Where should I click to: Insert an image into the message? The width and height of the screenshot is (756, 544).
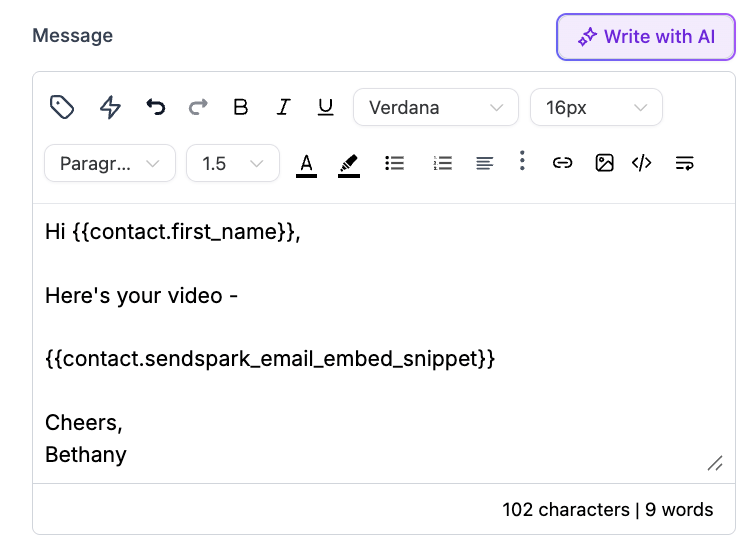click(x=604, y=163)
